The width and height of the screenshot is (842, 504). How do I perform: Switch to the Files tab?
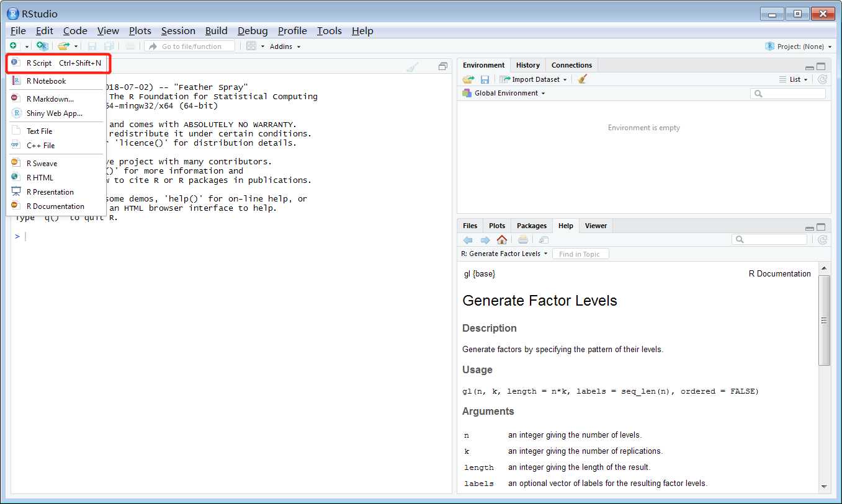coord(470,226)
